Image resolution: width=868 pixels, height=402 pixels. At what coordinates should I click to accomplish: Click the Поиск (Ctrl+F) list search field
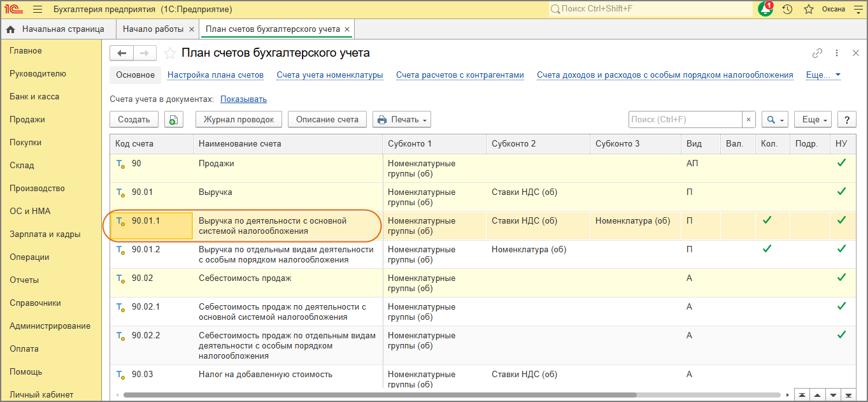pos(685,120)
